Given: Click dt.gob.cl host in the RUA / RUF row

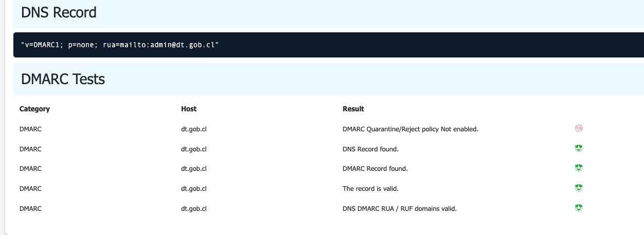Looking at the screenshot, I should (193, 208).
